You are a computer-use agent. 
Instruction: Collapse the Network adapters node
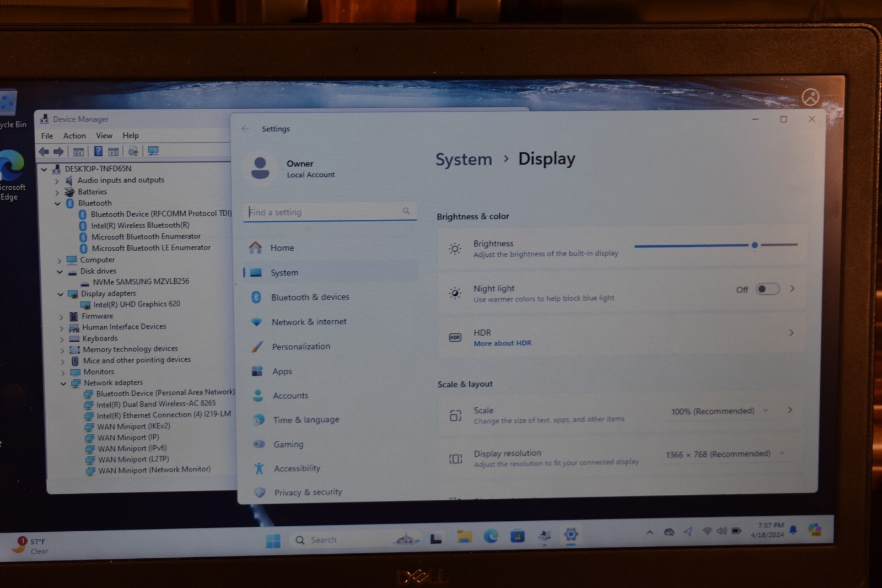[63, 384]
